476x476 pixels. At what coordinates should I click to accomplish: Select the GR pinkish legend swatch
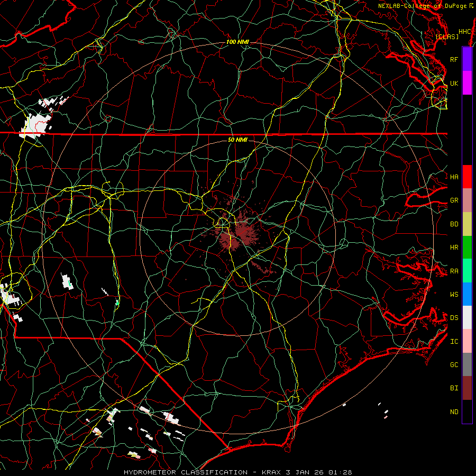[x=467, y=200]
